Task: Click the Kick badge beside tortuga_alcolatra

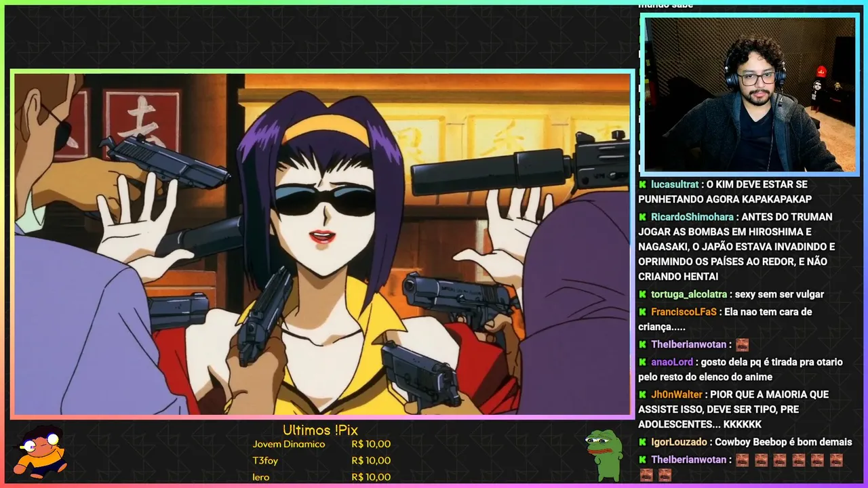Action: 643,294
